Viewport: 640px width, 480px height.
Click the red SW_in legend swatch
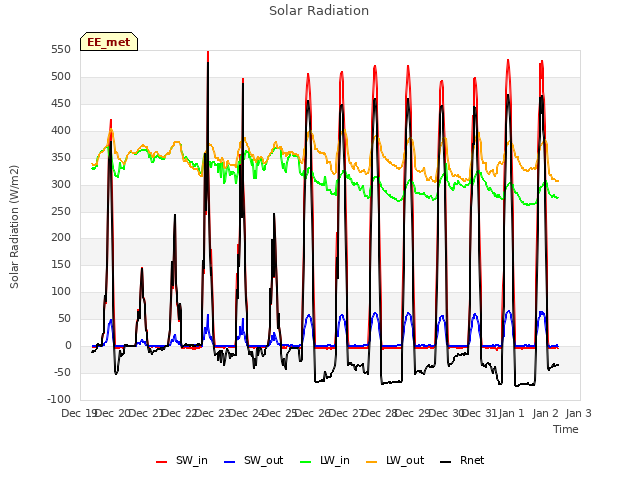click(162, 462)
